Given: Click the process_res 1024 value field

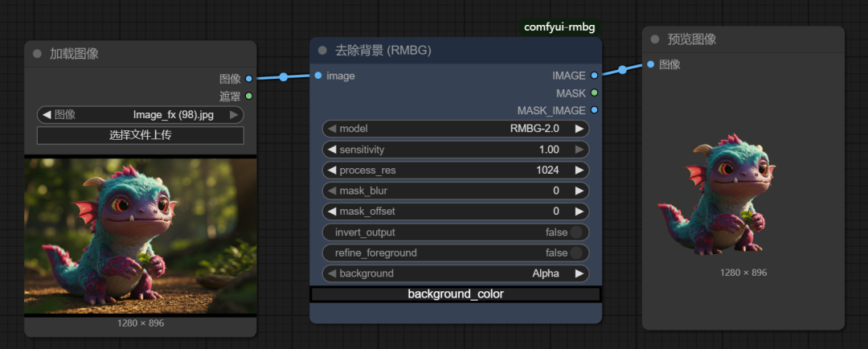Looking at the screenshot, I should tap(456, 170).
